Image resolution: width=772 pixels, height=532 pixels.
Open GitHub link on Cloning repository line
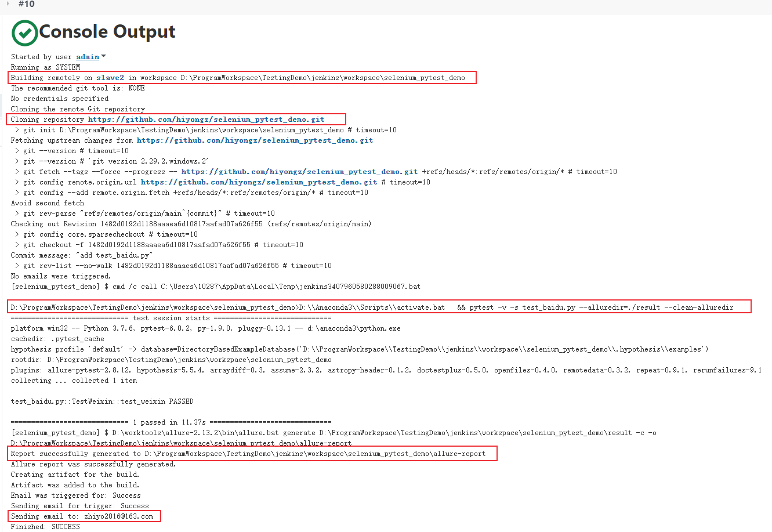pos(206,120)
